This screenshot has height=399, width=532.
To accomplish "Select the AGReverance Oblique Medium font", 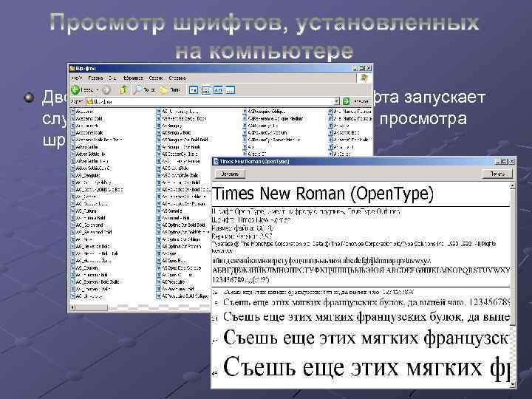I will [273, 119].
